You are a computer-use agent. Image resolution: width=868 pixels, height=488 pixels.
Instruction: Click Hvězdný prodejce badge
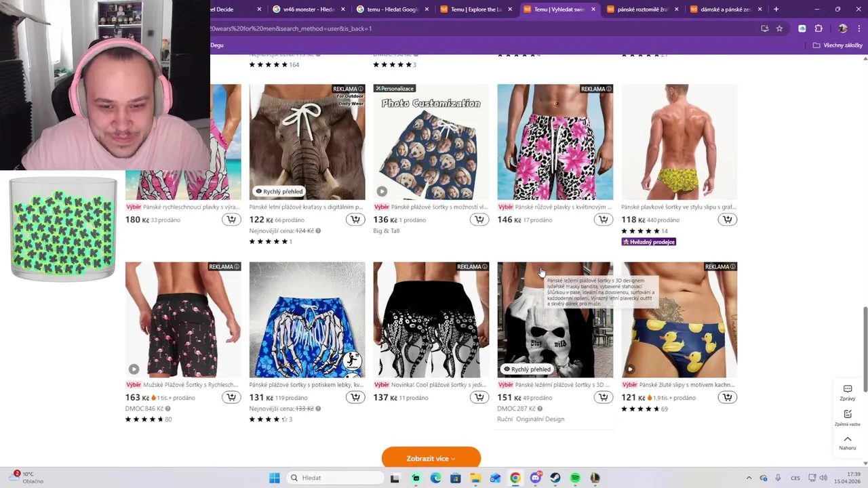pyautogui.click(x=649, y=242)
